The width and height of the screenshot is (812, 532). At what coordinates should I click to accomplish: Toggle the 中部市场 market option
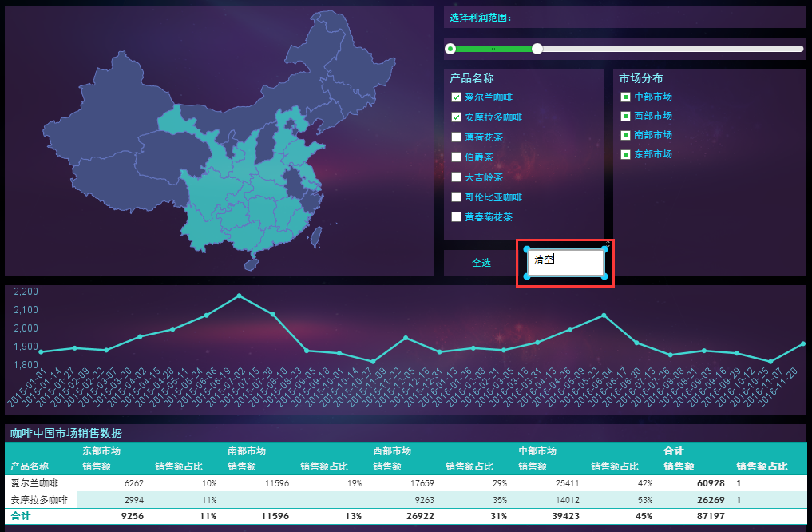[x=626, y=97]
